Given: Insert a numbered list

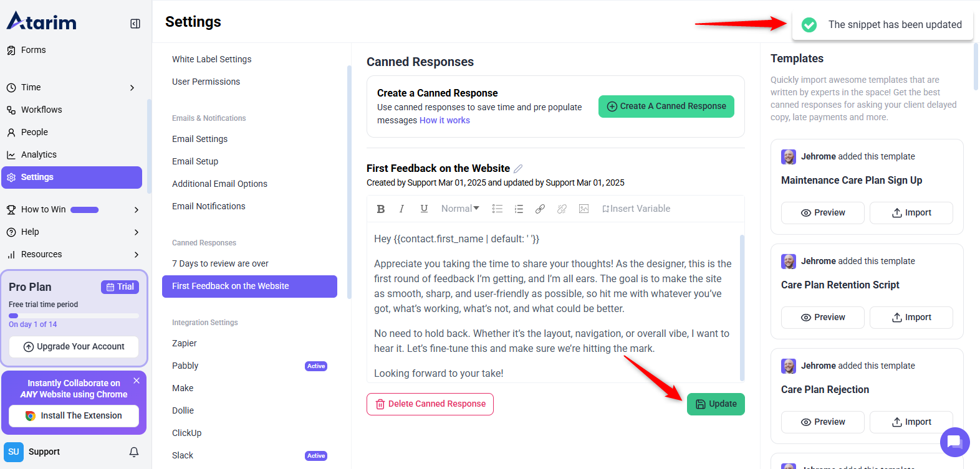Looking at the screenshot, I should (x=519, y=209).
